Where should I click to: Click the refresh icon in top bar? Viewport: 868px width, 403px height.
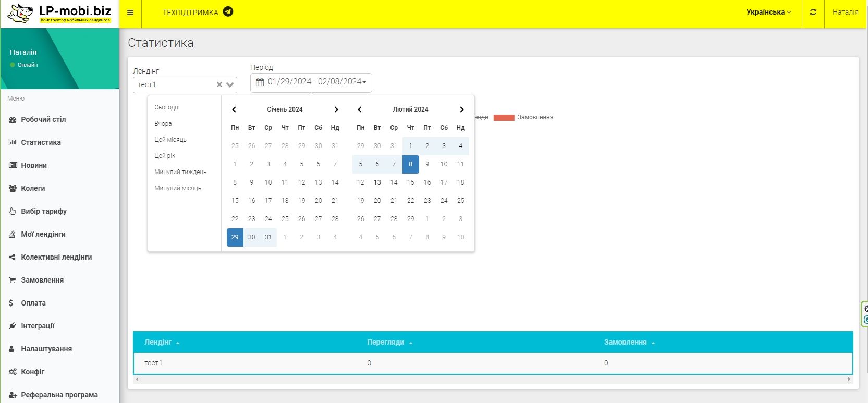[813, 12]
